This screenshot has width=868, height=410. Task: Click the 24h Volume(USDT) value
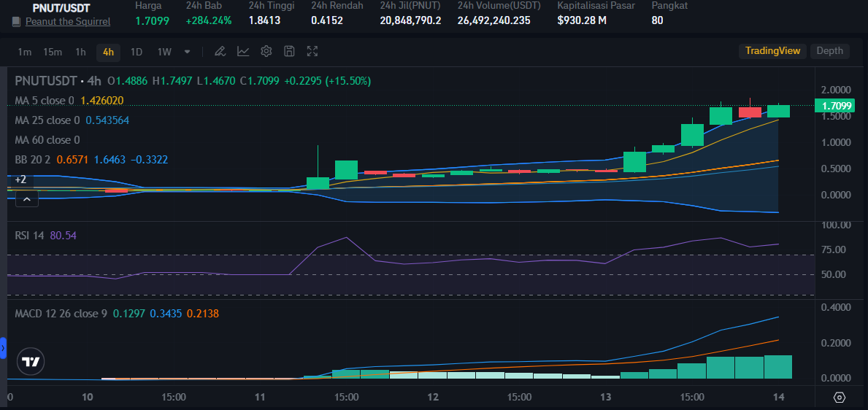[x=493, y=20]
